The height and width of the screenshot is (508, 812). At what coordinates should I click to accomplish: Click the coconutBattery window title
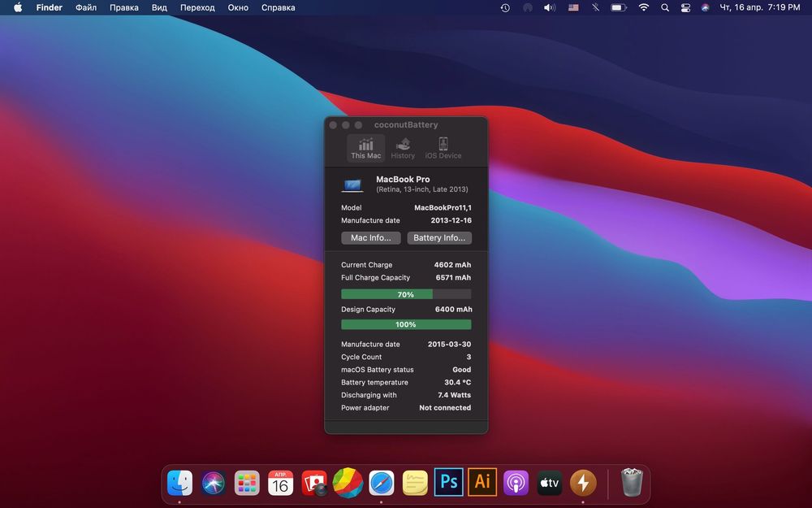pos(406,125)
